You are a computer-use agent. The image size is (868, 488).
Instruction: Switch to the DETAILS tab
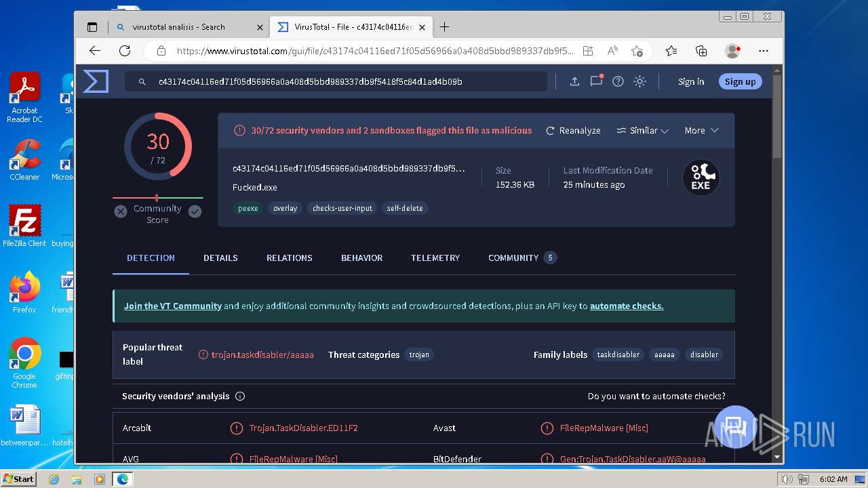[x=220, y=258]
